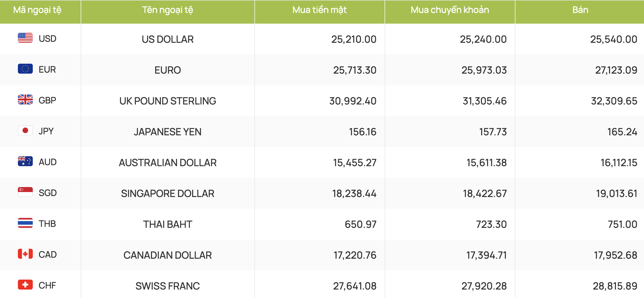
Task: Click the United States flag icon
Action: pyautogui.click(x=25, y=38)
